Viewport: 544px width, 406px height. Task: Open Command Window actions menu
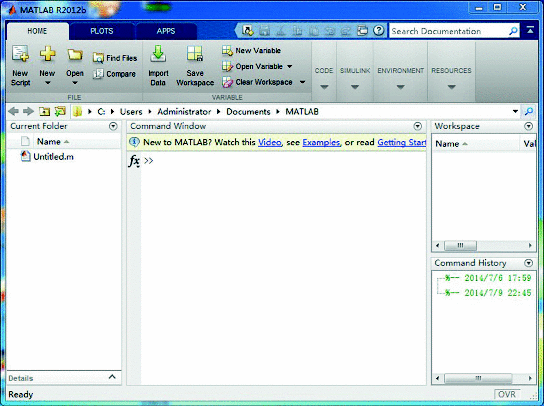tap(418, 126)
